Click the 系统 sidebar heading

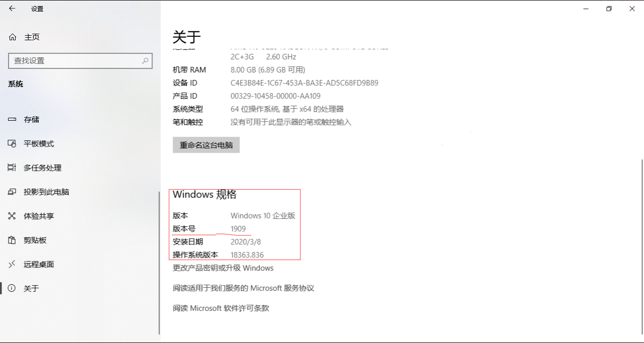tap(16, 84)
